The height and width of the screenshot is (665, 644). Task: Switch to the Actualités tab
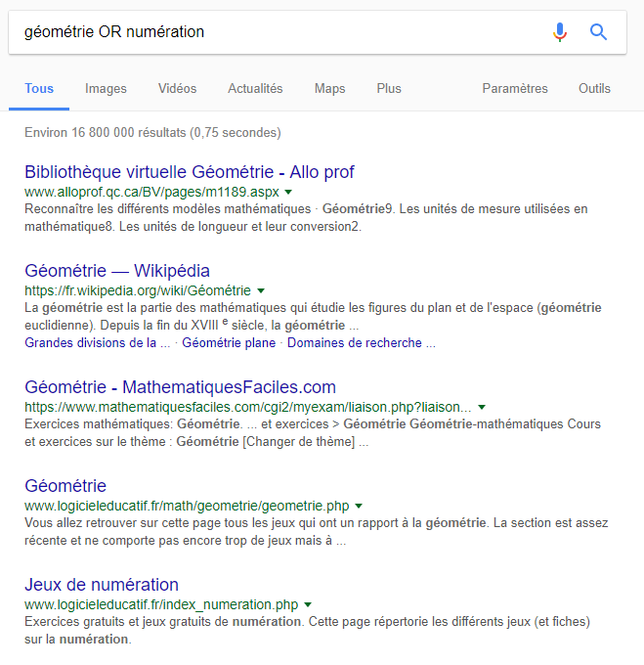tap(255, 88)
